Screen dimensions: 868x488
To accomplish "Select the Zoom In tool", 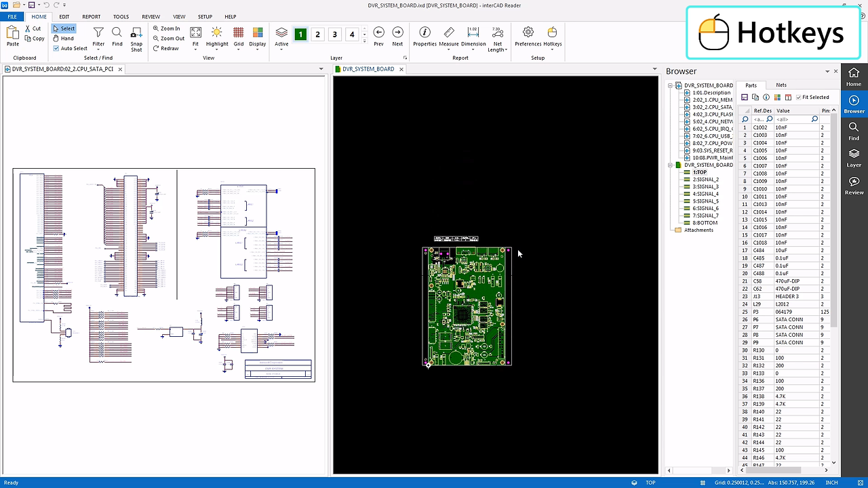I will click(x=168, y=28).
